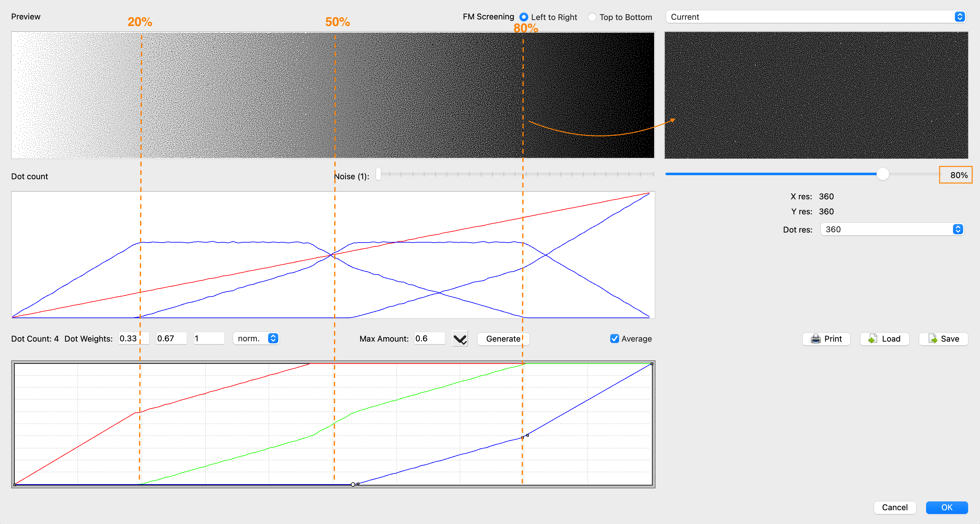Viewport: 980px width, 524px height.
Task: Click the checkmark apply icon button
Action: 460,339
